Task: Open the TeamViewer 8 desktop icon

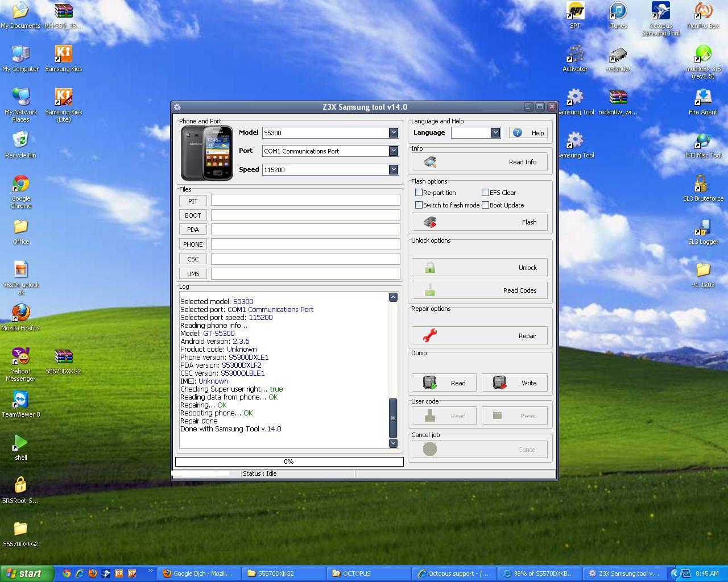Action: click(x=21, y=404)
